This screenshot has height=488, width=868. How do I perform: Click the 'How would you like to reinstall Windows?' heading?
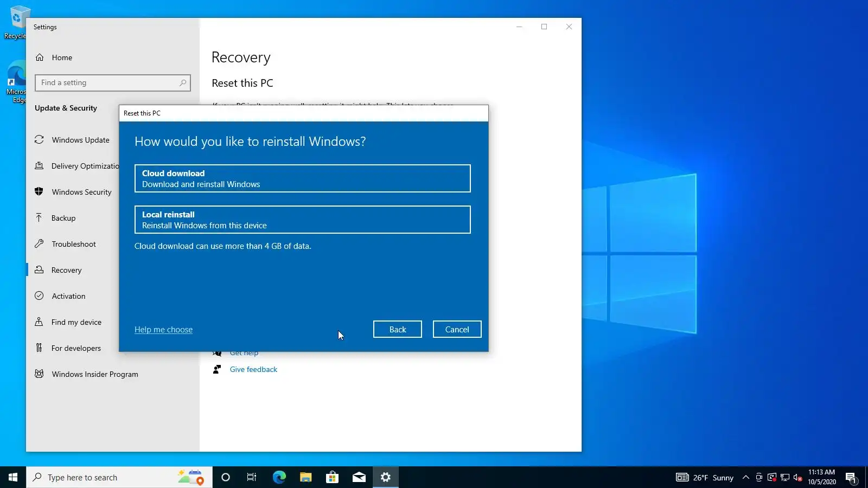(x=250, y=142)
